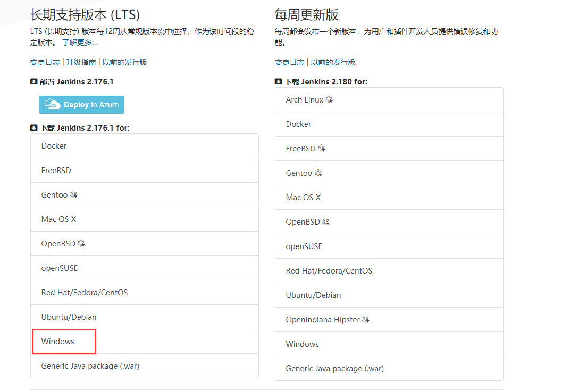Select Mac OS X in the weekly list

(x=389, y=198)
